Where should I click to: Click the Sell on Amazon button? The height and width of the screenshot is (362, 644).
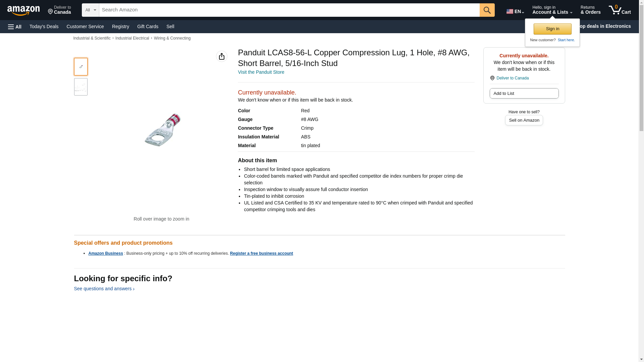[524, 120]
